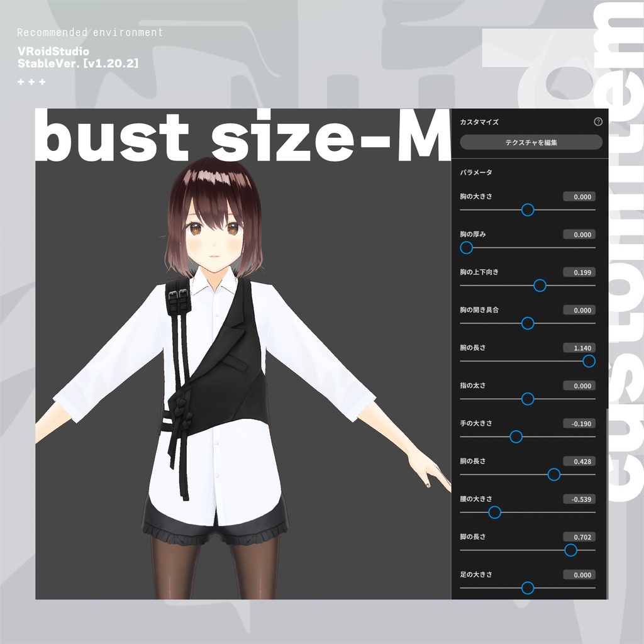Click the 脚の長さ value showing 0.702
Viewport: 644px width, 644px height.
pyautogui.click(x=579, y=536)
